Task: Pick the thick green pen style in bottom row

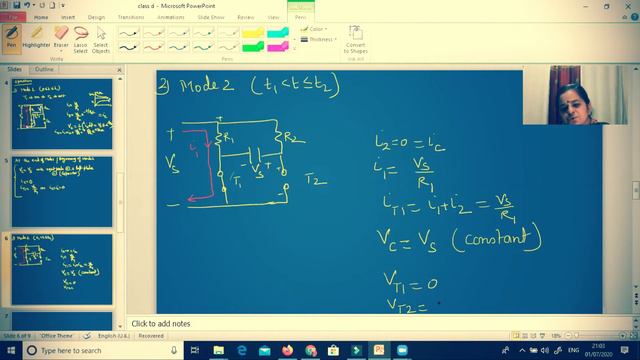Action: point(203,47)
